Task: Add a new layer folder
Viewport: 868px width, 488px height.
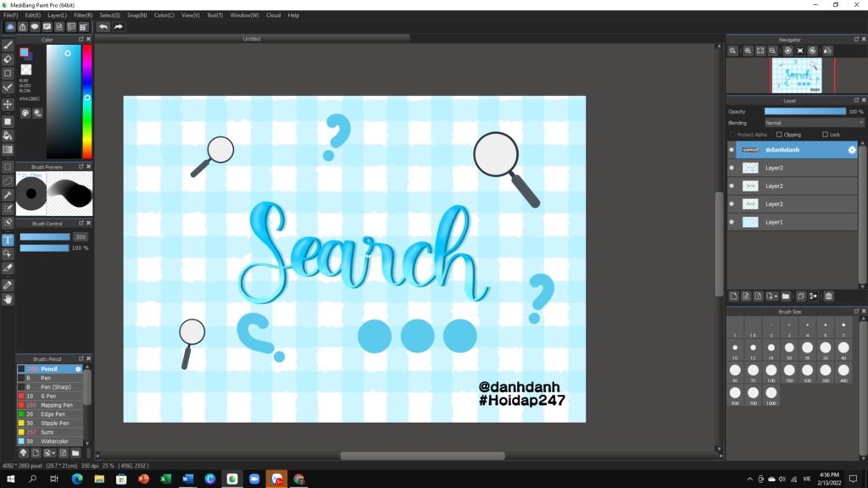Action: click(x=786, y=297)
